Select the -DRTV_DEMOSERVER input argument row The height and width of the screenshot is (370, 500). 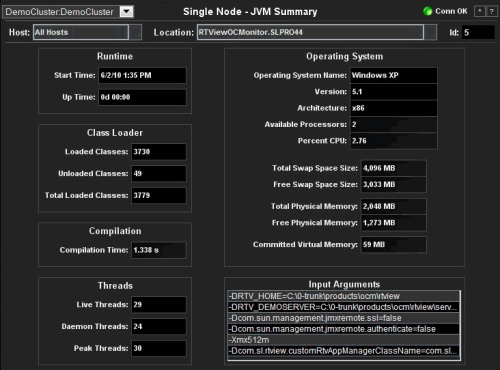(x=344, y=307)
